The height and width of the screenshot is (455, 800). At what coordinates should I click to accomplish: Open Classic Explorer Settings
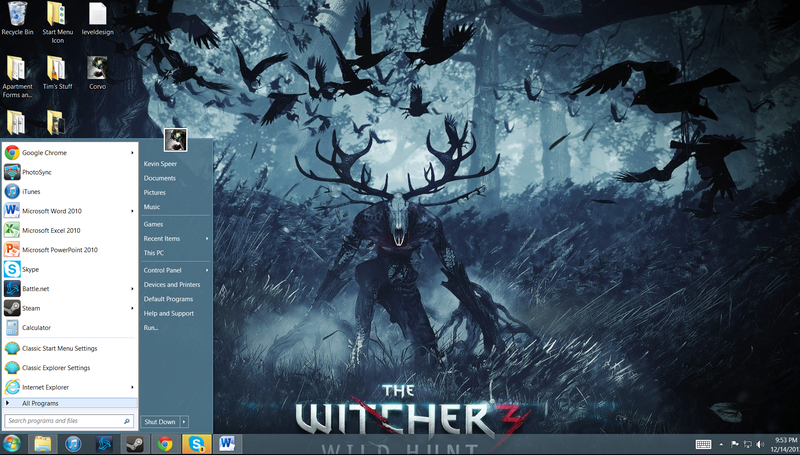(x=70, y=368)
